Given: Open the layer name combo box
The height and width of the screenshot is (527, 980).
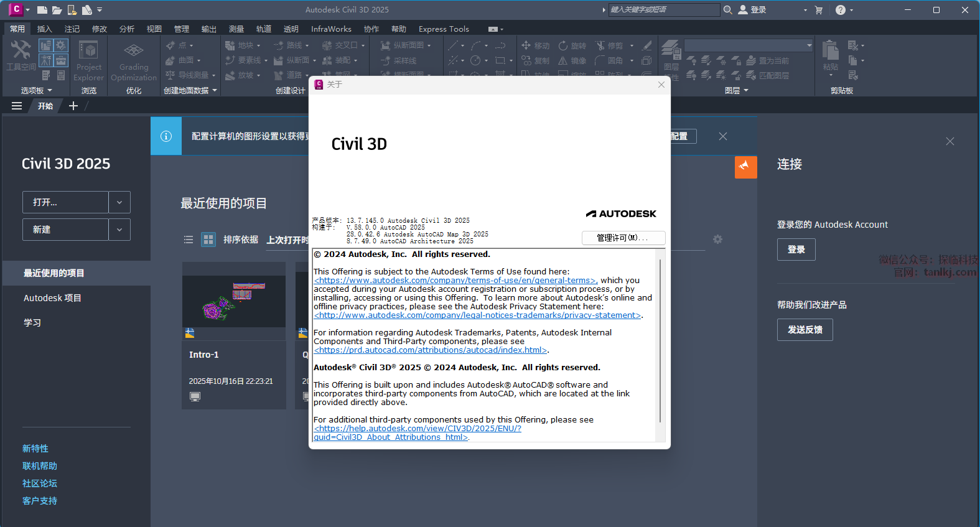Looking at the screenshot, I should coord(749,45).
